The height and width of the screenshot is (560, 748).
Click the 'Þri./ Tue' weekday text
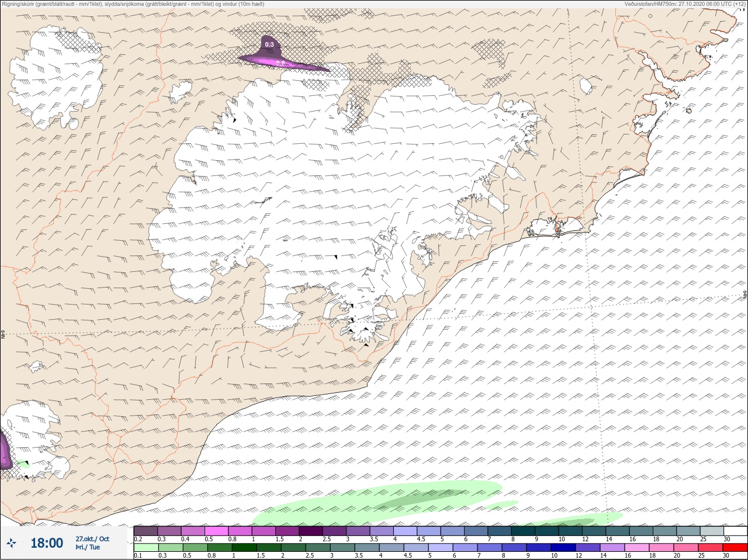88,547
